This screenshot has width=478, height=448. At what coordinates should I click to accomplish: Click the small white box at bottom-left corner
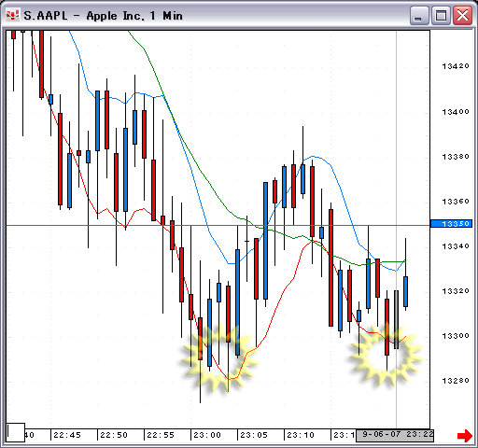[x=15, y=432]
